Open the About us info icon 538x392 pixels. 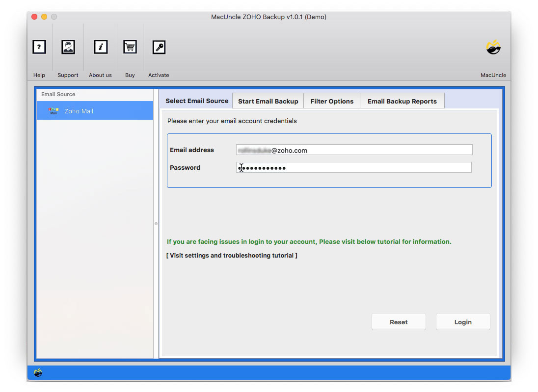coord(100,47)
